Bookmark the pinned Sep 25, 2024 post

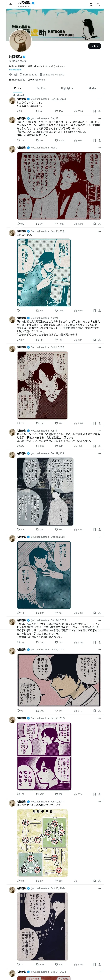tap(95, 111)
